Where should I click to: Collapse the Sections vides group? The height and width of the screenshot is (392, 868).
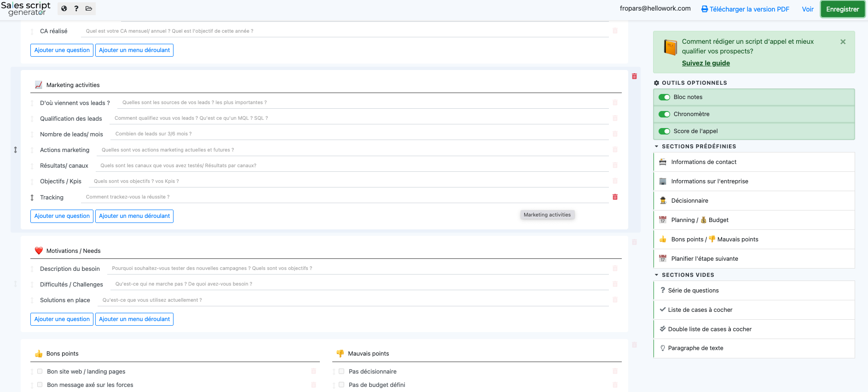[656, 275]
